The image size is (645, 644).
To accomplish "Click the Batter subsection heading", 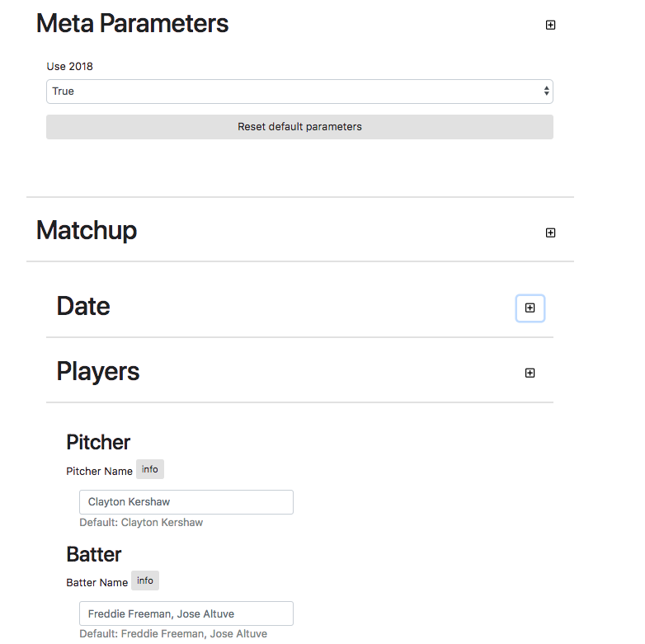I will (94, 553).
